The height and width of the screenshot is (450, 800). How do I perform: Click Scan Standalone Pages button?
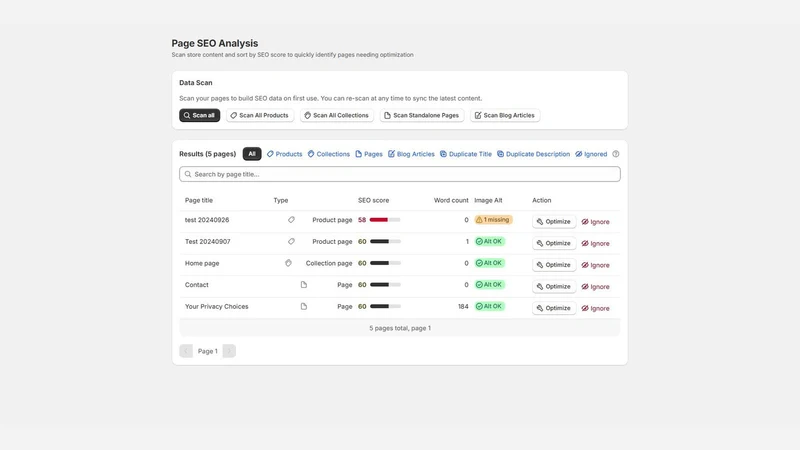coord(422,115)
